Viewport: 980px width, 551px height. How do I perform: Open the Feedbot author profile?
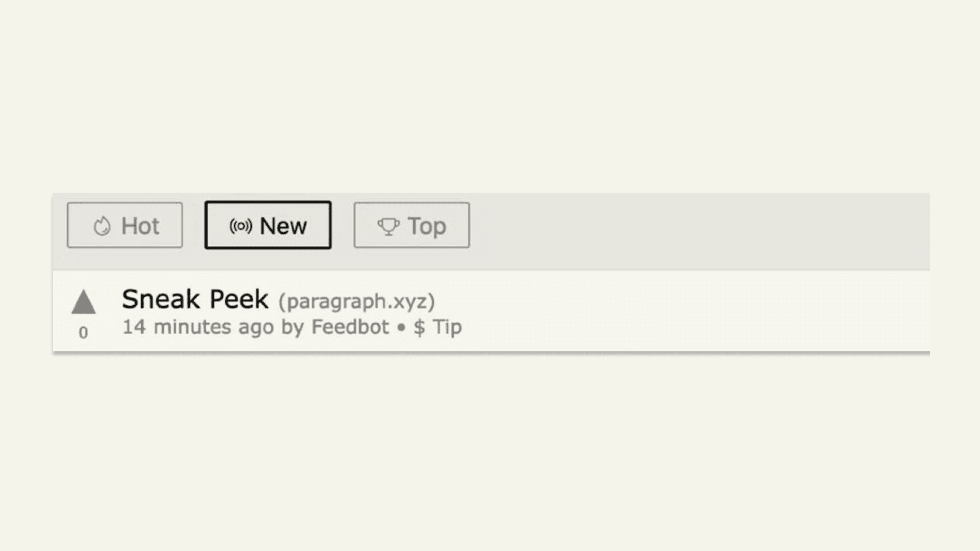[x=350, y=327]
